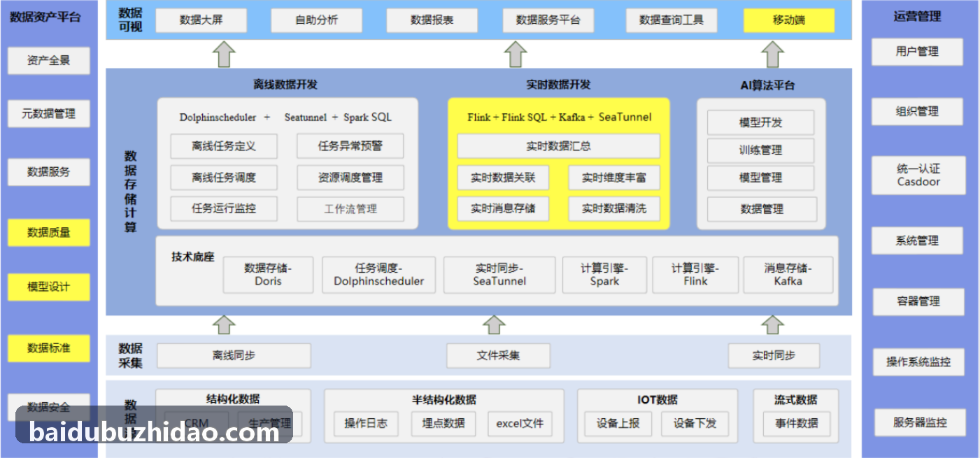Click the 数据报表 box
Image resolution: width=980 pixels, height=458 pixels.
pyautogui.click(x=432, y=20)
